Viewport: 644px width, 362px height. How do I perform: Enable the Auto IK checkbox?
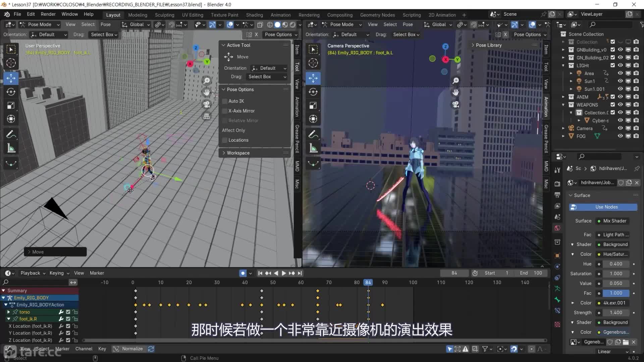[x=224, y=101]
